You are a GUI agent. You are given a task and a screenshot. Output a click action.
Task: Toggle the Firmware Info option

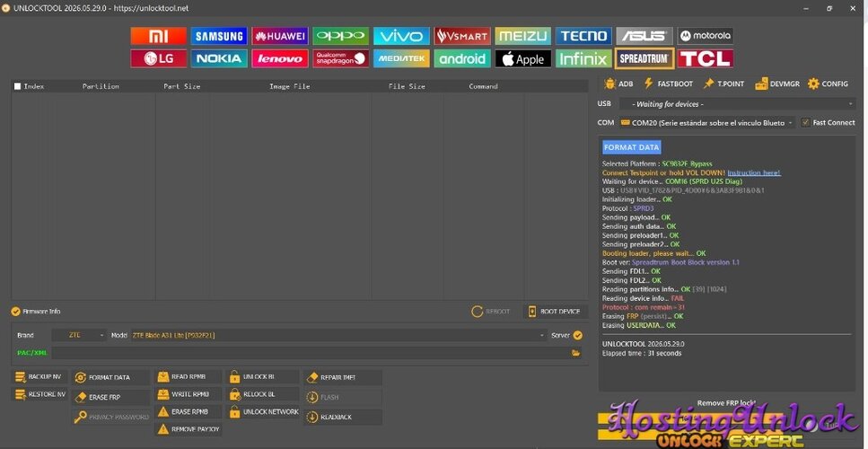pos(15,311)
